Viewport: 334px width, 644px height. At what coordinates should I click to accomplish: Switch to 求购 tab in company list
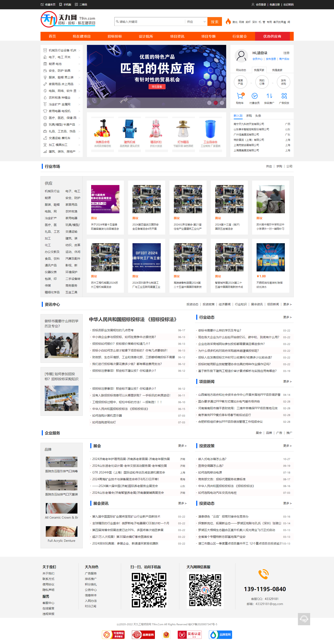click(x=249, y=116)
